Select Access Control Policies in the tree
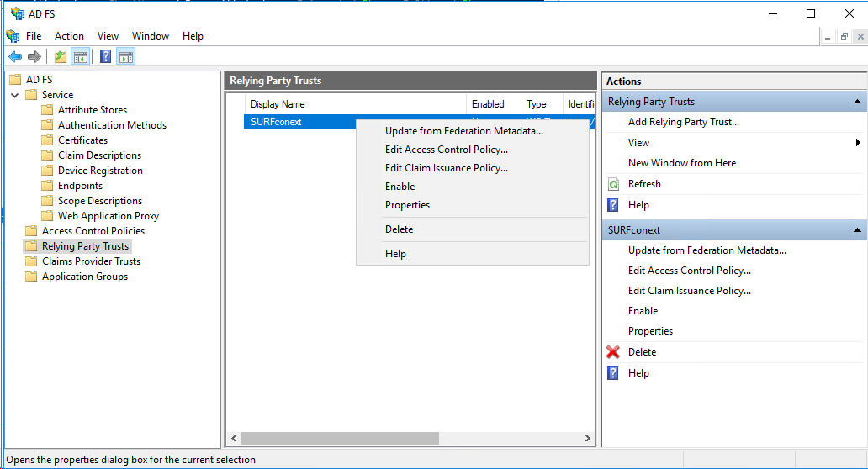The width and height of the screenshot is (868, 469). [x=93, y=231]
